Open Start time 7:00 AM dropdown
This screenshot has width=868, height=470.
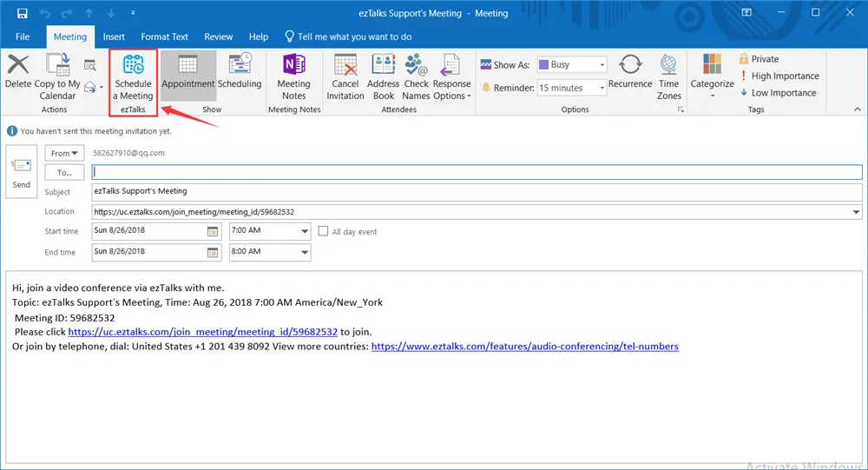305,231
